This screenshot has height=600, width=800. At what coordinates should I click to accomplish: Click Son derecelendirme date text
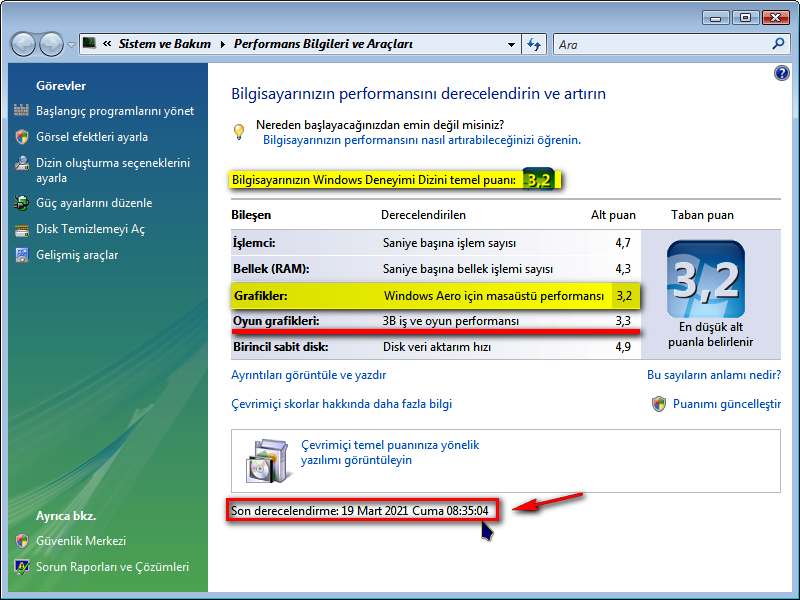[x=360, y=511]
